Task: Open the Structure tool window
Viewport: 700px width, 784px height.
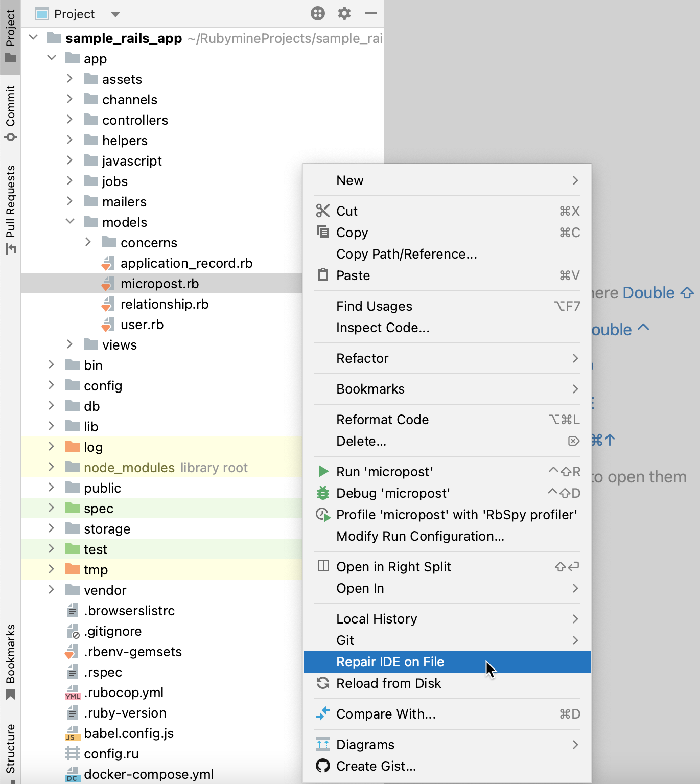Action: click(11, 749)
